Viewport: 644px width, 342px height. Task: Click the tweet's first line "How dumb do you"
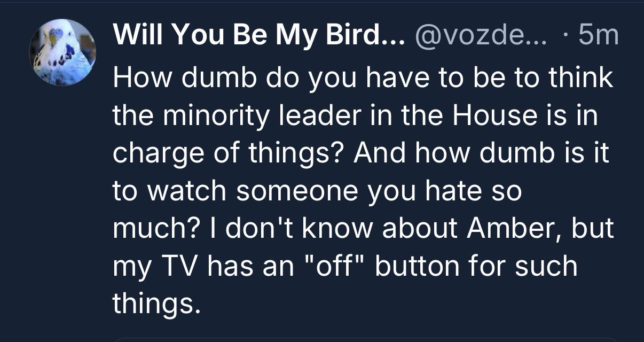pyautogui.click(x=214, y=78)
